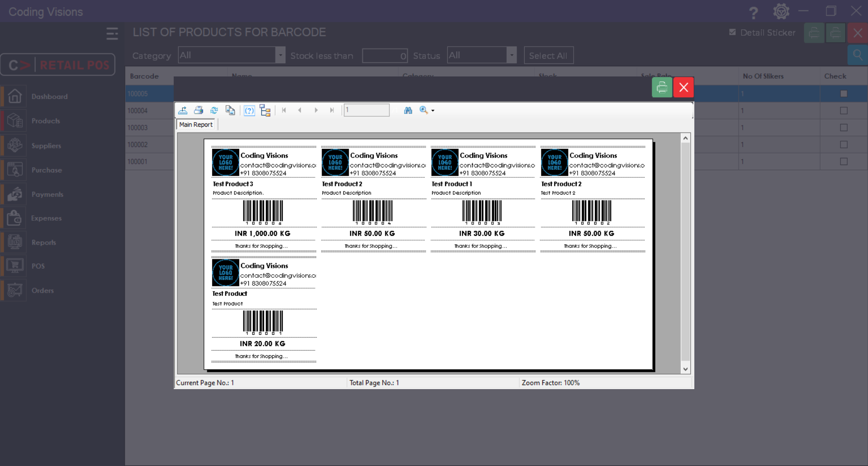Screen dimensions: 868x466
Task: Collapse sidebar with hamburger menu icon
Action: pyautogui.click(x=112, y=33)
